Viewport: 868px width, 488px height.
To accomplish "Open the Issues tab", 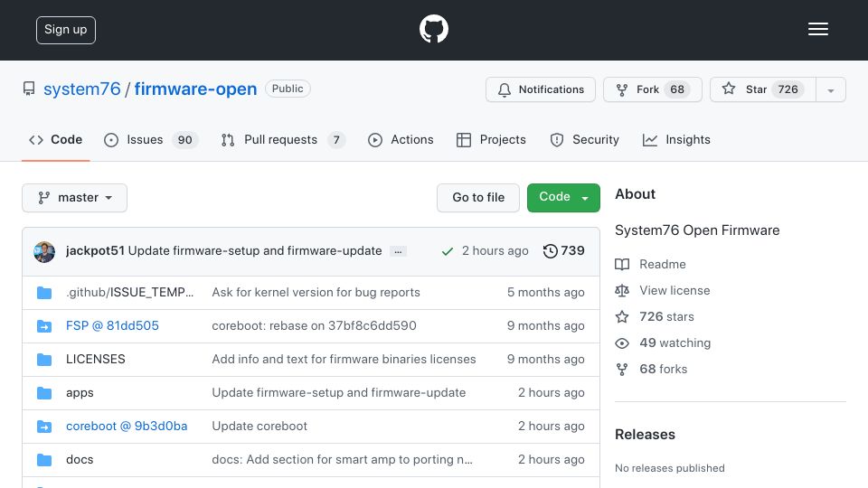I will click(151, 140).
